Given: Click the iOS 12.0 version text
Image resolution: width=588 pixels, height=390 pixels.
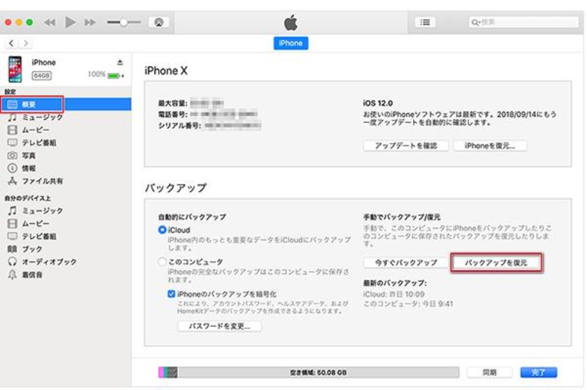Looking at the screenshot, I should click(x=378, y=103).
